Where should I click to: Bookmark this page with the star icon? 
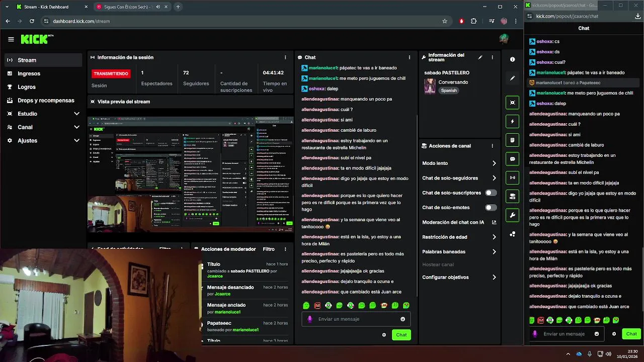[x=445, y=21]
